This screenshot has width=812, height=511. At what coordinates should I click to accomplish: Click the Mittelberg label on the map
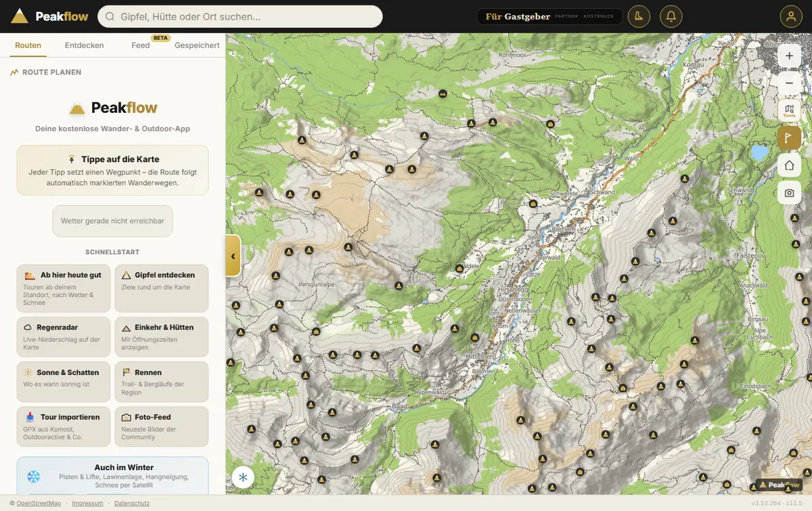click(480, 356)
